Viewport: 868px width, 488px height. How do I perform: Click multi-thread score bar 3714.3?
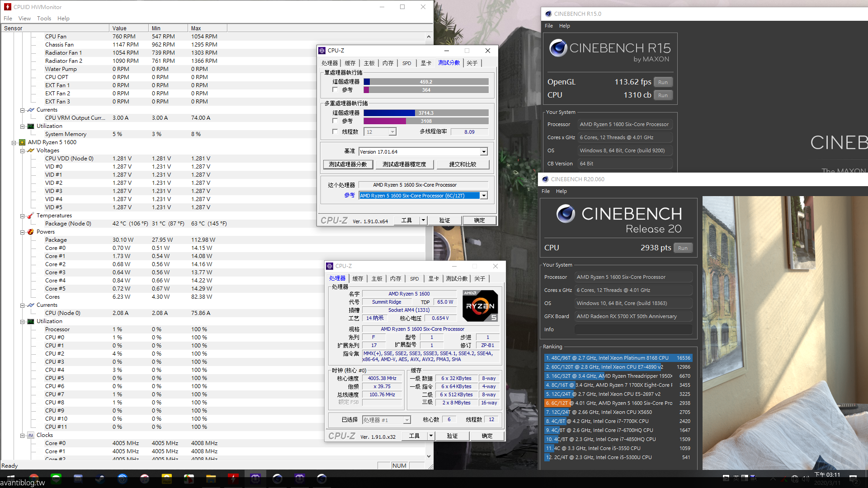coord(426,113)
